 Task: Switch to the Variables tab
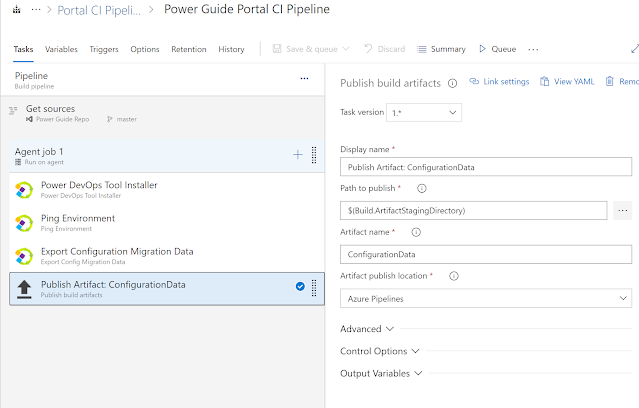(x=61, y=49)
